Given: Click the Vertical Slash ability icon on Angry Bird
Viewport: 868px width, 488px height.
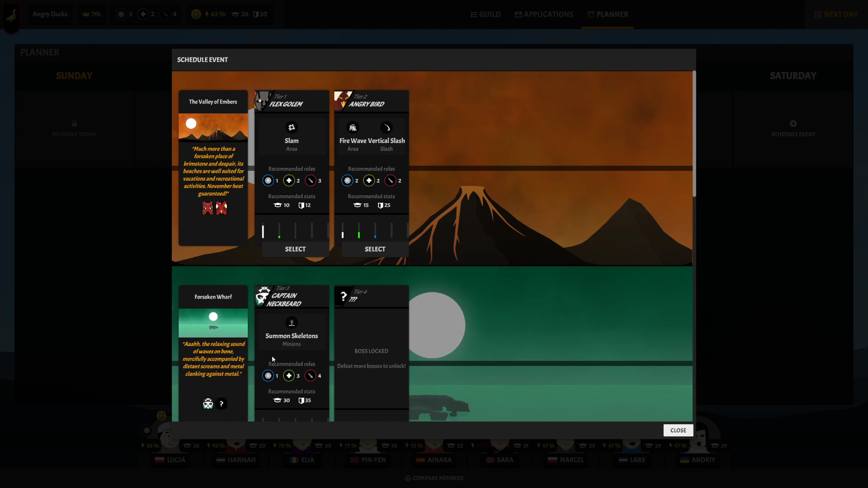Looking at the screenshot, I should [387, 127].
